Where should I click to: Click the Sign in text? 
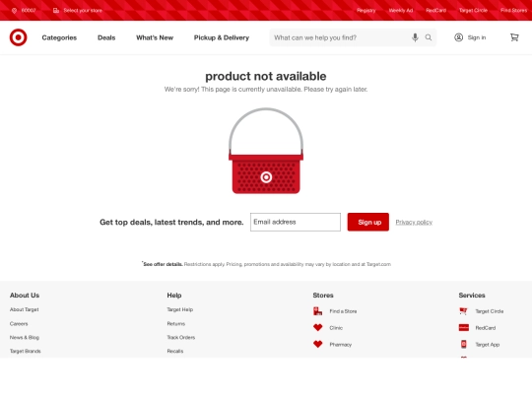[477, 37]
